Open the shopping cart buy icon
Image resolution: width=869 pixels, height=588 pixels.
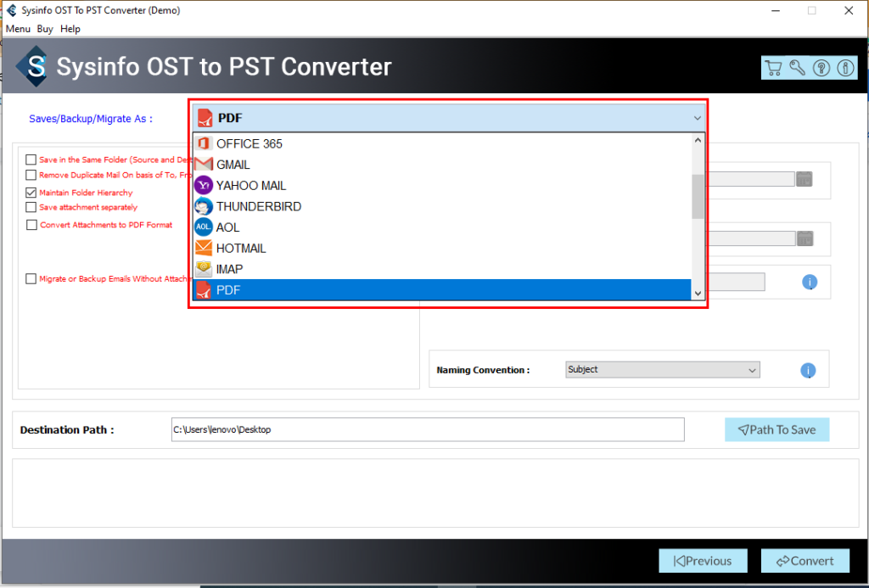[x=773, y=68]
